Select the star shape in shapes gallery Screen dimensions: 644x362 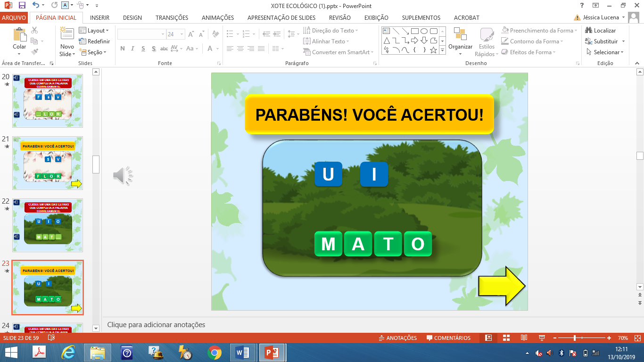(x=433, y=50)
